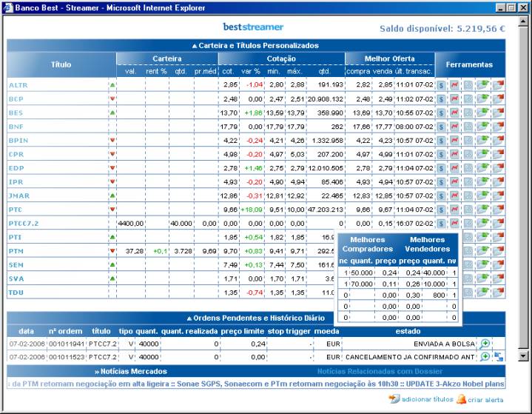Screen dimensions: 532x414
Task: Click the dollar-sign icon in the BPIN row
Action: click(441, 140)
